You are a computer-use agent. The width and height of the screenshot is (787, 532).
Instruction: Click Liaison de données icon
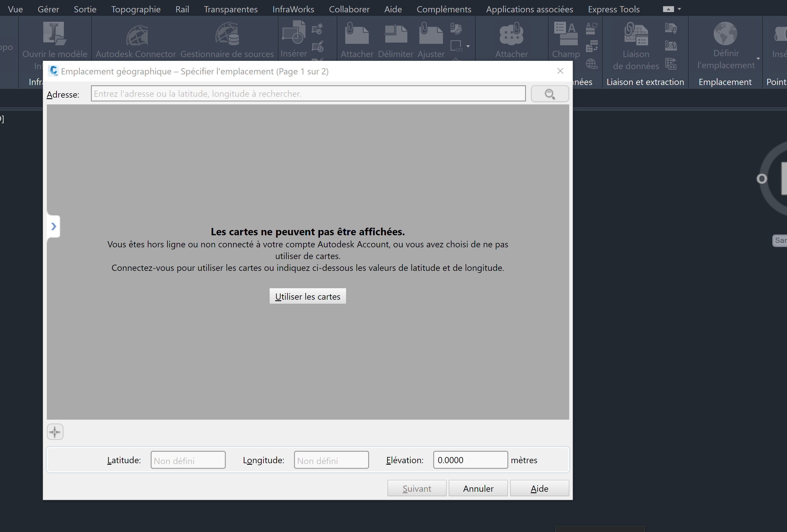point(636,34)
